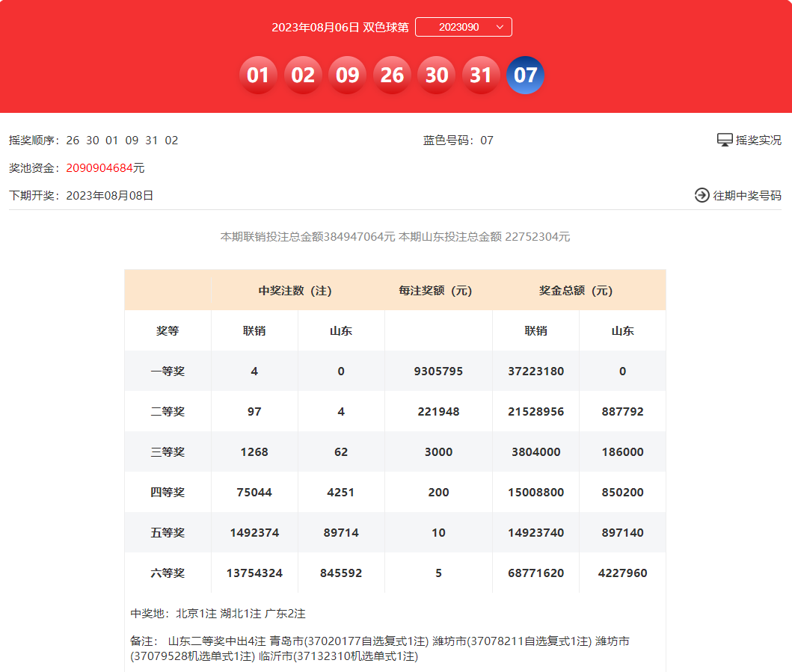Click sixth prize count 13754324
Screen dimensions: 792x672
point(254,573)
